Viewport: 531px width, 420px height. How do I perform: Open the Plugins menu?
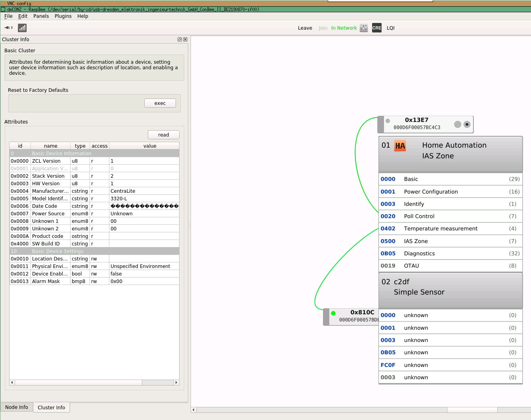(63, 16)
